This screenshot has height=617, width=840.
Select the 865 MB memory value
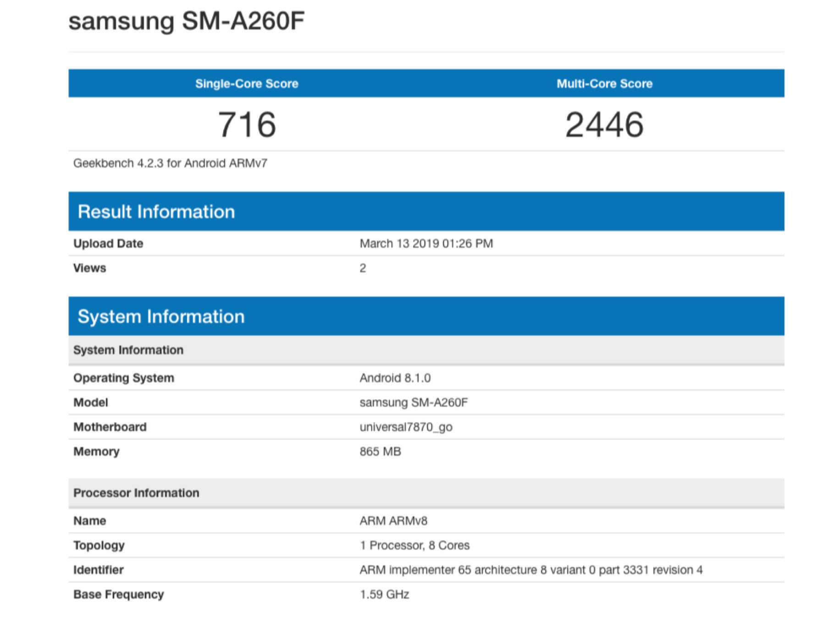pos(380,451)
